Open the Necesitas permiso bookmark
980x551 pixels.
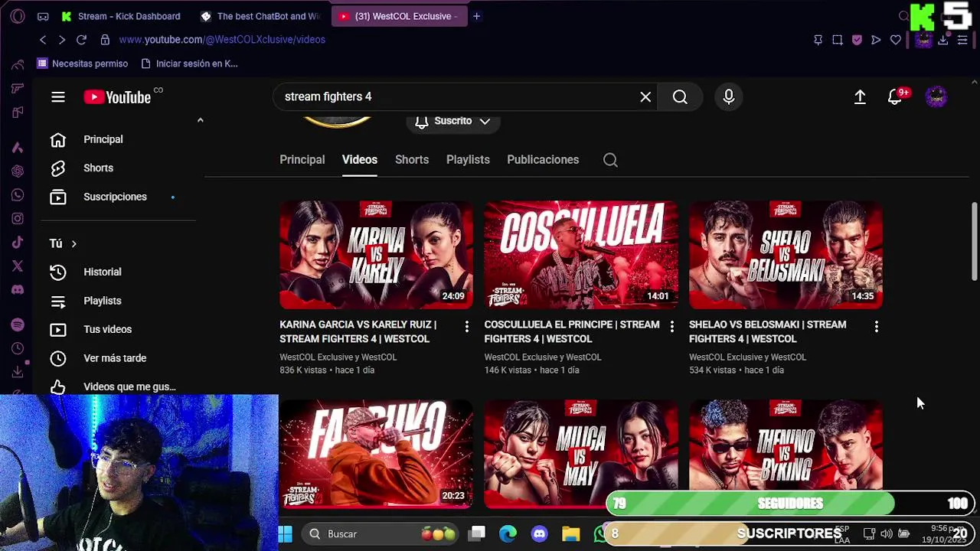[83, 64]
